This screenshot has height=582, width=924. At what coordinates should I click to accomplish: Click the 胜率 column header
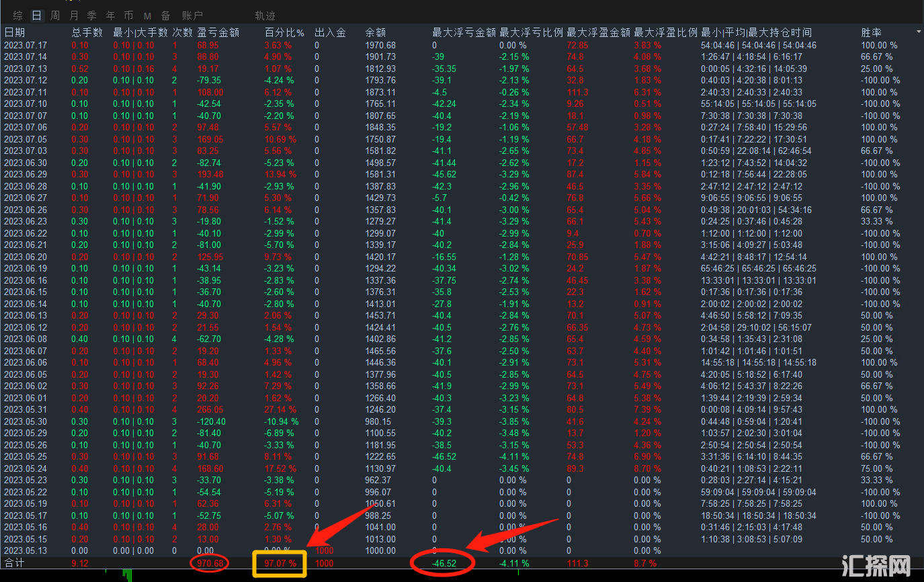point(872,32)
